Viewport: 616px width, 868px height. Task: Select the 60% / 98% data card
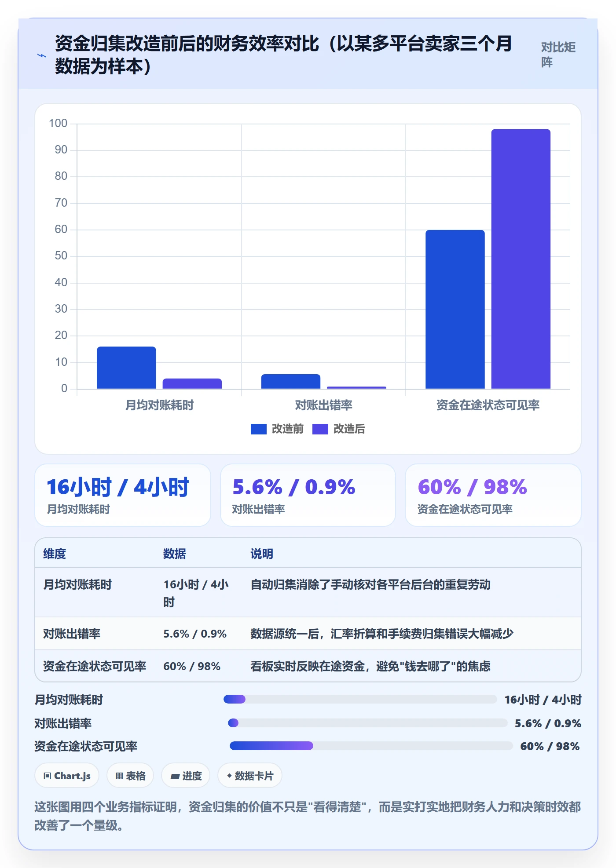493,495
